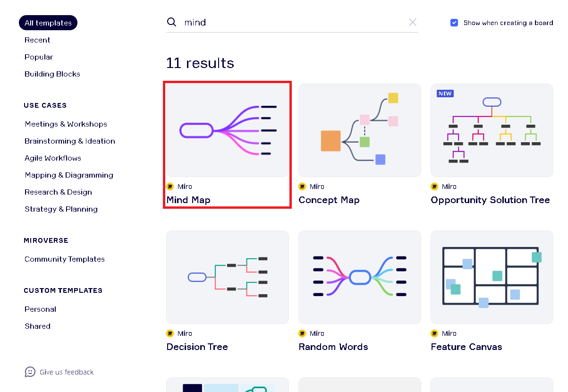Choose the Random Words template thumbnail
This screenshot has width=568, height=392.
(x=360, y=277)
